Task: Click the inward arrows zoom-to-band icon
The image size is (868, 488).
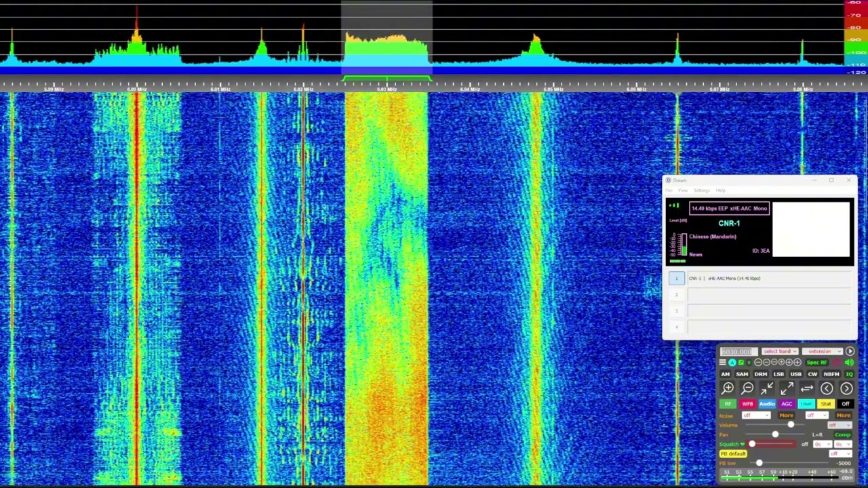Action: (x=767, y=388)
